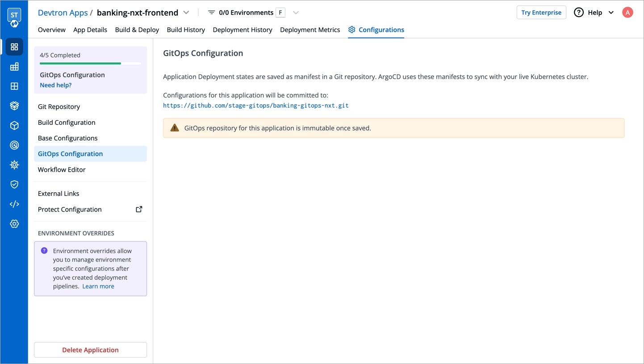Click the bug-shaped icon in sidebar

pyautogui.click(x=14, y=165)
